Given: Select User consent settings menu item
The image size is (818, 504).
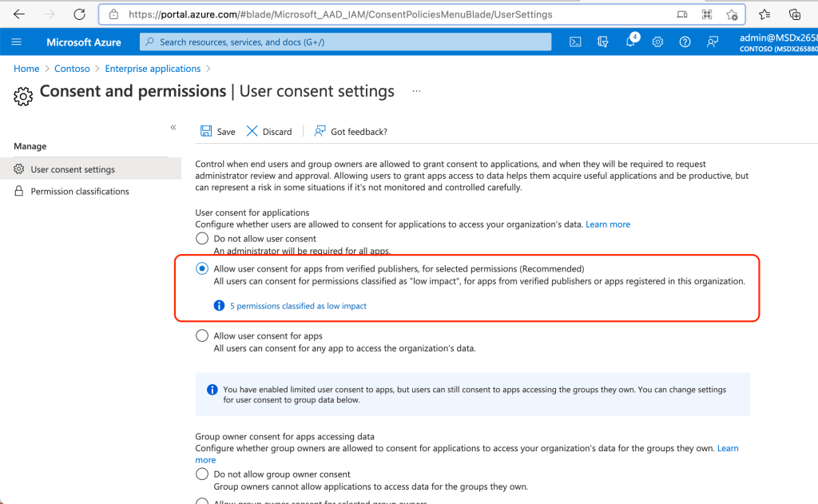Looking at the screenshot, I should [x=73, y=169].
